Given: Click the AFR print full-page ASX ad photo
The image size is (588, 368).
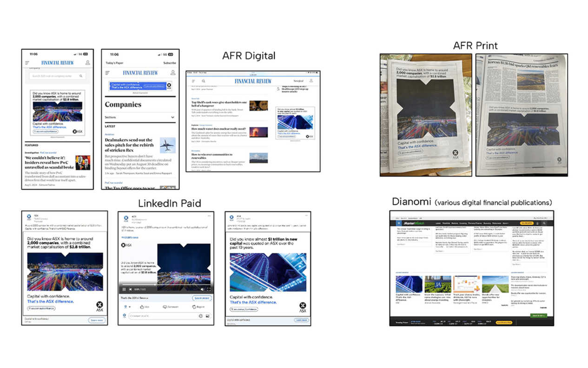Looking at the screenshot, I should (425, 115).
